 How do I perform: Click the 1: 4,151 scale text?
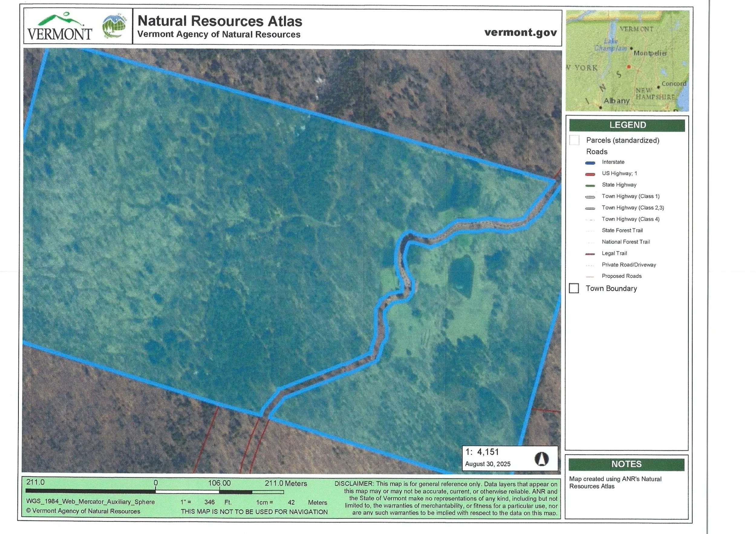[x=482, y=452]
